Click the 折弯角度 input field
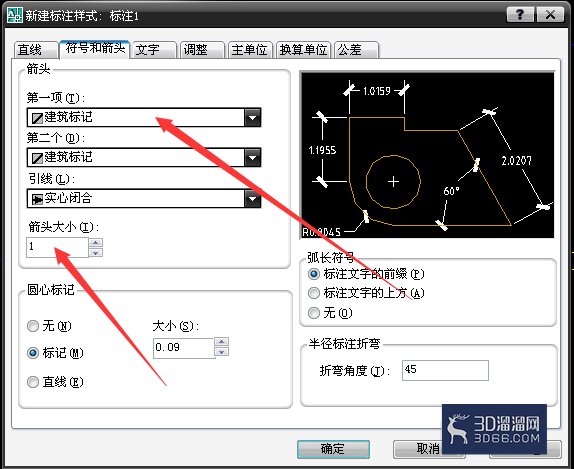Screen dimensions: 574x469 [445, 371]
